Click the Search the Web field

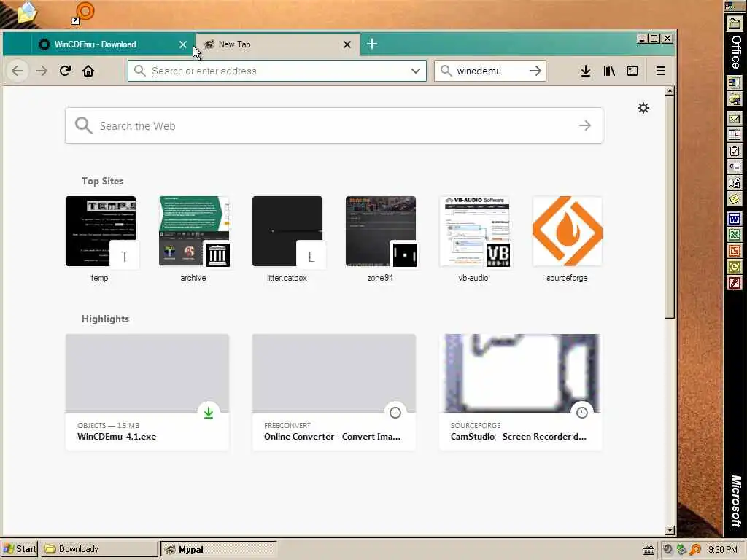pos(333,125)
